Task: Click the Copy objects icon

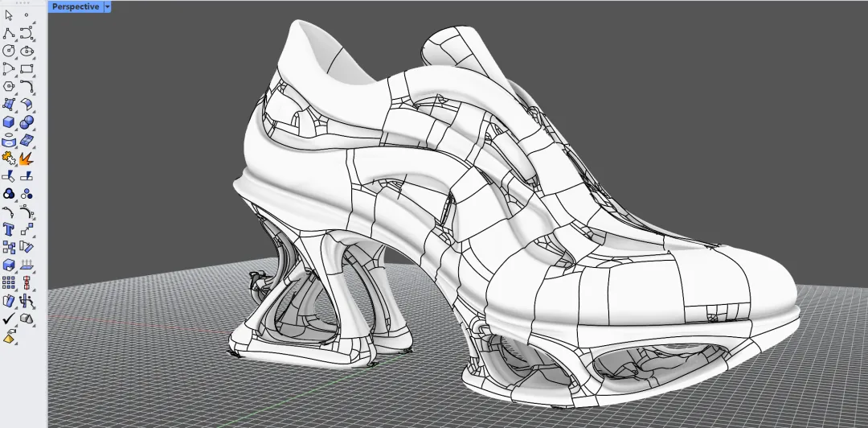Action: pos(9,247)
